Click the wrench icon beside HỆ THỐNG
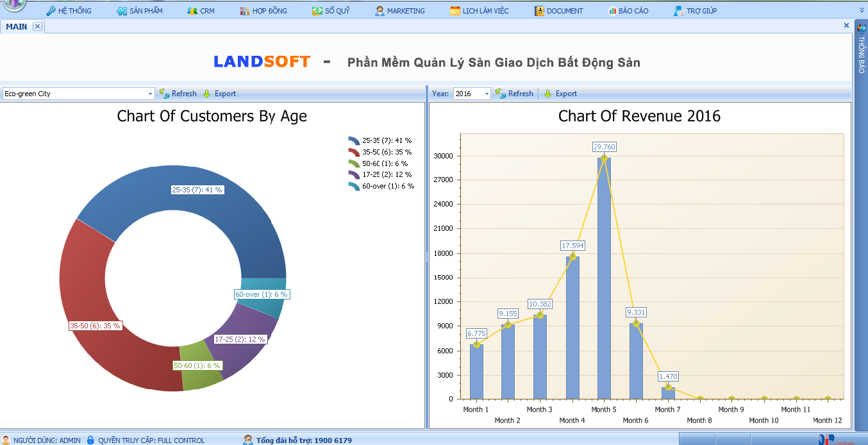The width and height of the screenshot is (868, 445). click(51, 11)
